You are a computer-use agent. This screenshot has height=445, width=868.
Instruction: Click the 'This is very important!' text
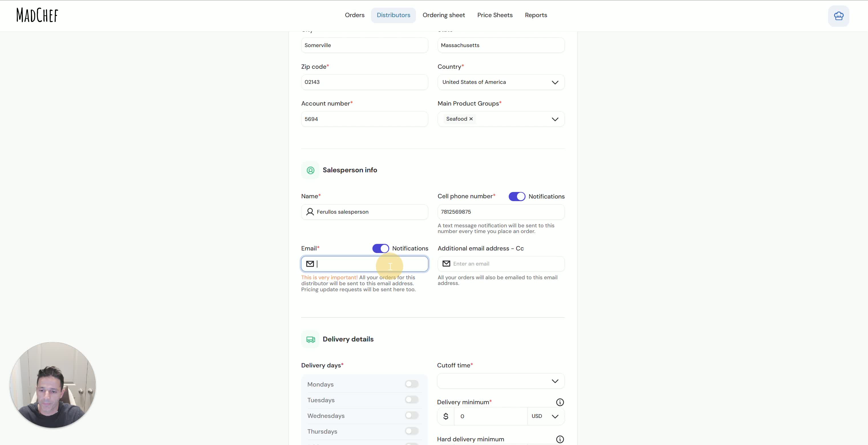click(x=329, y=278)
